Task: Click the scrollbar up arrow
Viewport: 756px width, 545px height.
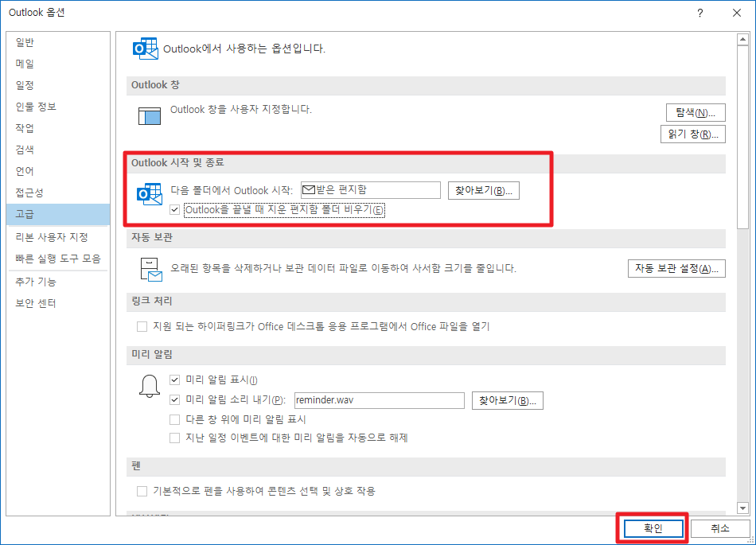Action: (742, 39)
